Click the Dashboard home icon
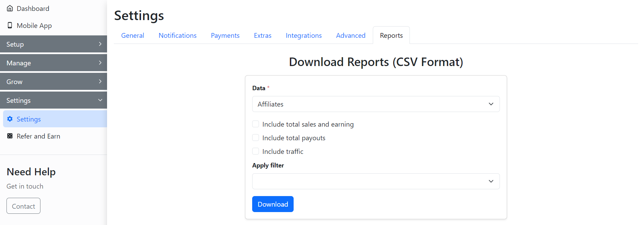 [x=10, y=9]
